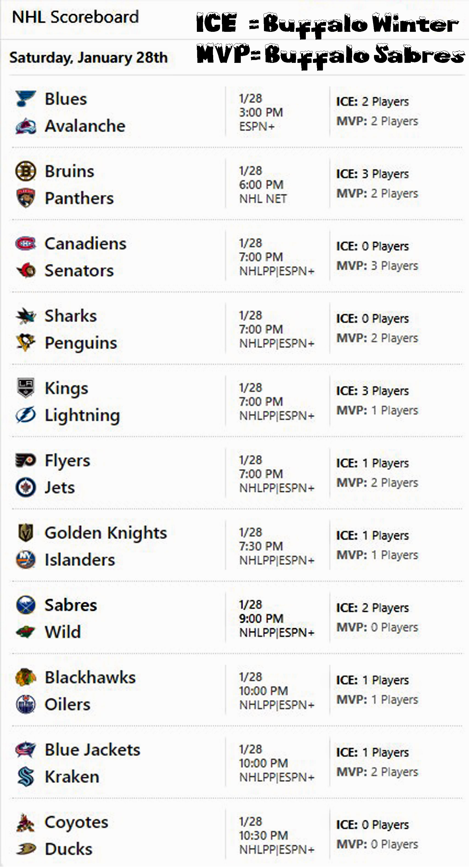469x868 pixels.
Task: Click the Seattle Kraken logo
Action: (x=25, y=776)
